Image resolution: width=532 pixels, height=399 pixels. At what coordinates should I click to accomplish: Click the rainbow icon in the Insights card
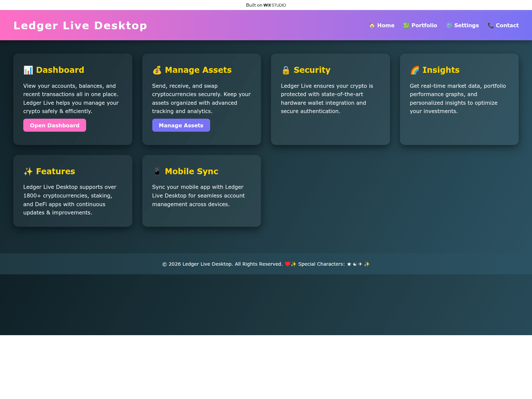coord(415,70)
